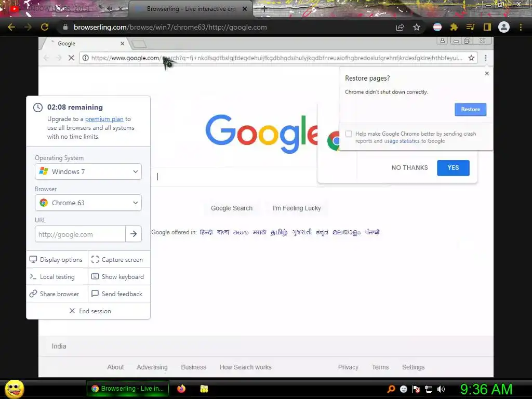View site info for www.google.com
Screen dimensions: 532x399
pos(86,58)
